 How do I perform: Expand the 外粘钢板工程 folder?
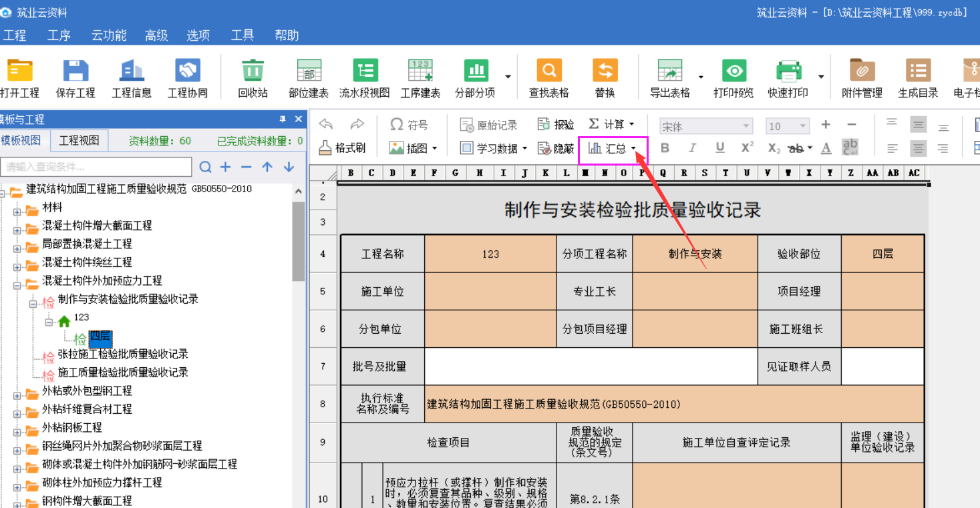tap(17, 431)
